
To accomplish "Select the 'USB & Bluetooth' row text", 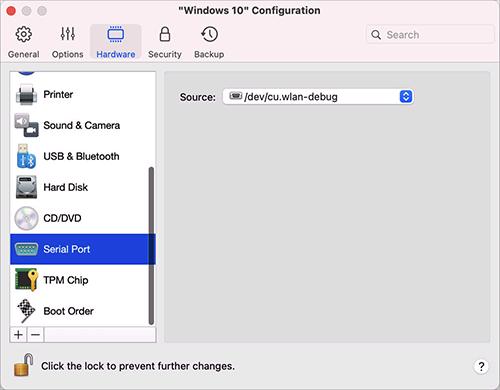I will [x=81, y=156].
